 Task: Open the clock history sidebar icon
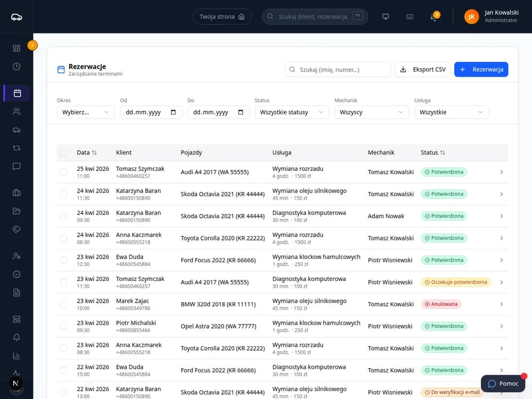(x=16, y=66)
